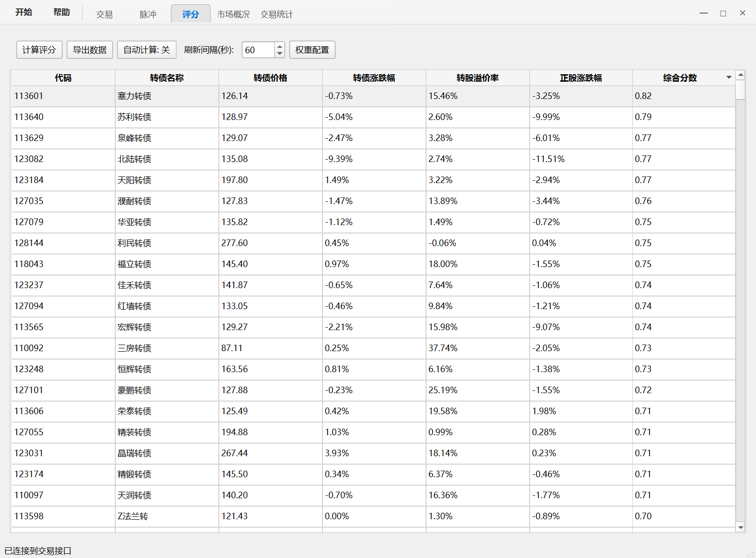The image size is (756, 558).
Task: Open the 帮助 menu
Action: (62, 12)
